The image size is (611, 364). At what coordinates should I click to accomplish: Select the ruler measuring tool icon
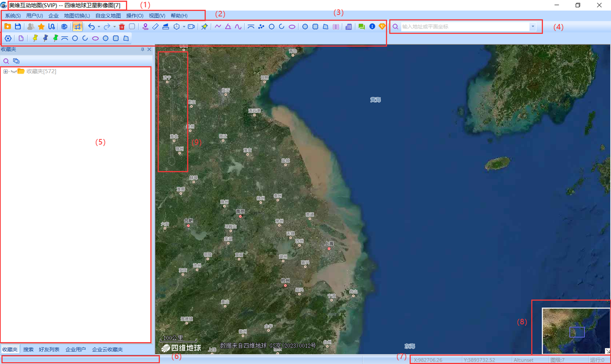click(x=155, y=27)
